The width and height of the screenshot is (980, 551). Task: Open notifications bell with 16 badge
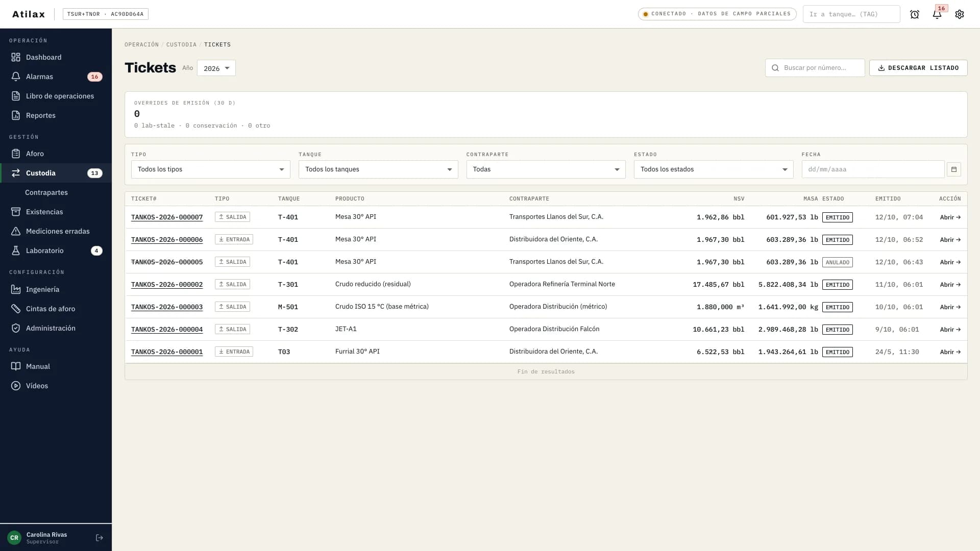point(937,14)
